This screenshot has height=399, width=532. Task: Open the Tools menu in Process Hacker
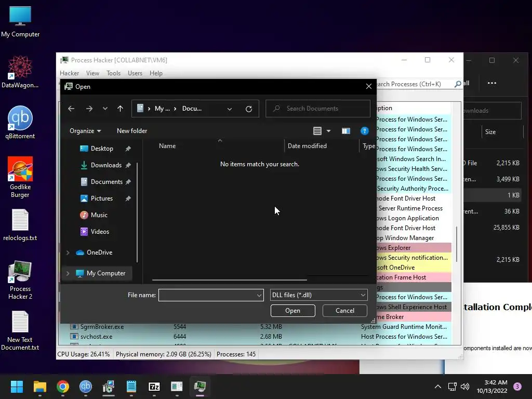(113, 73)
